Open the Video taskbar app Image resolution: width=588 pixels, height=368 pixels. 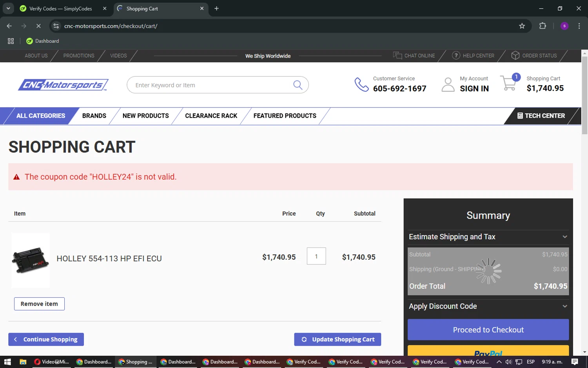52,362
